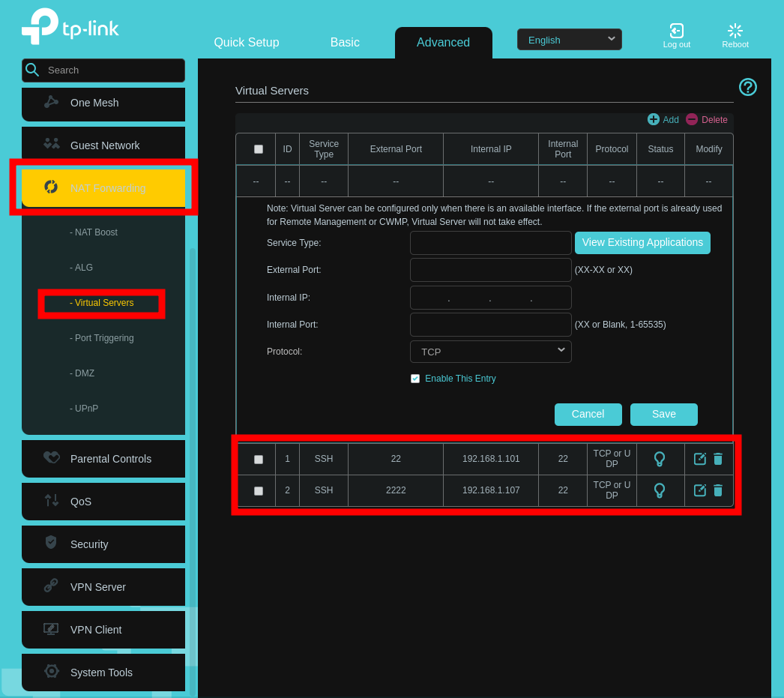
Task: Open the help question mark icon
Action: tap(747, 88)
